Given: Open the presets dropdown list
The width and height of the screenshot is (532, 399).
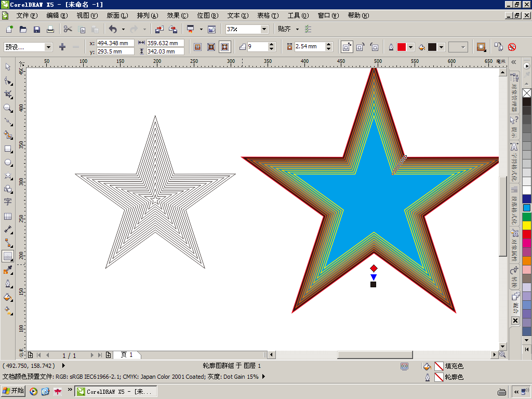Looking at the screenshot, I should coord(48,47).
